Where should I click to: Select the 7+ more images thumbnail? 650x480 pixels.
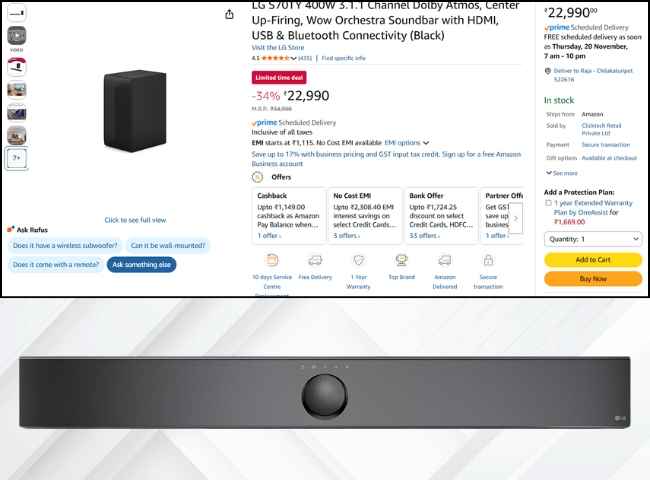(17, 158)
